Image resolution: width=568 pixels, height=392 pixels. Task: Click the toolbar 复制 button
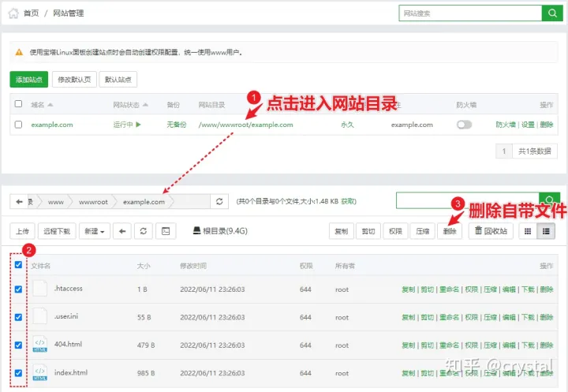(342, 231)
